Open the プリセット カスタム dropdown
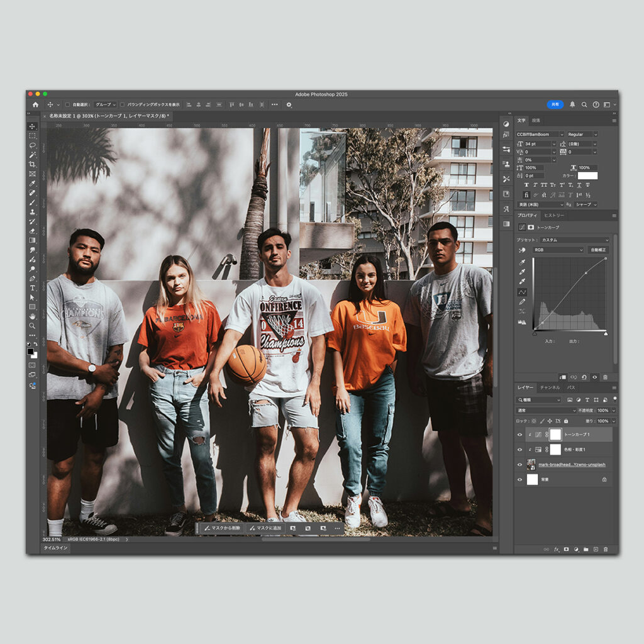644x644 pixels. tap(575, 240)
